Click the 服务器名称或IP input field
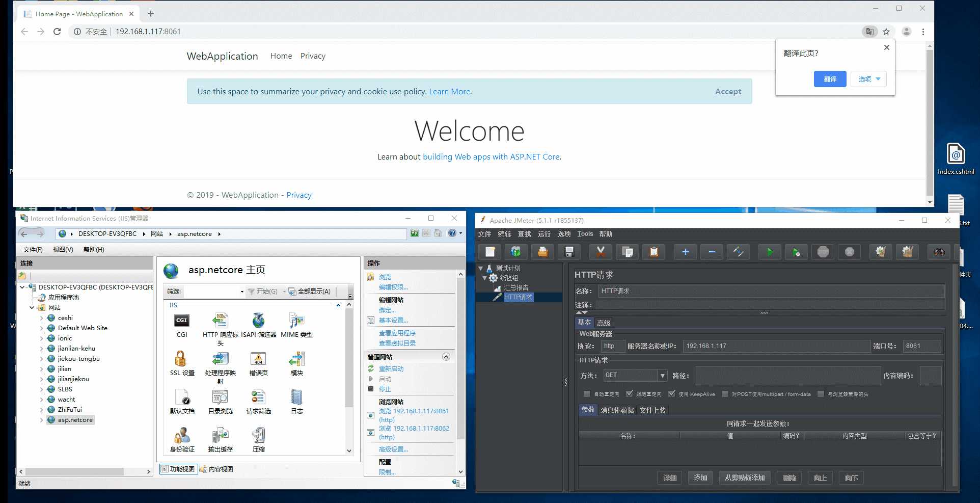 pyautogui.click(x=776, y=346)
